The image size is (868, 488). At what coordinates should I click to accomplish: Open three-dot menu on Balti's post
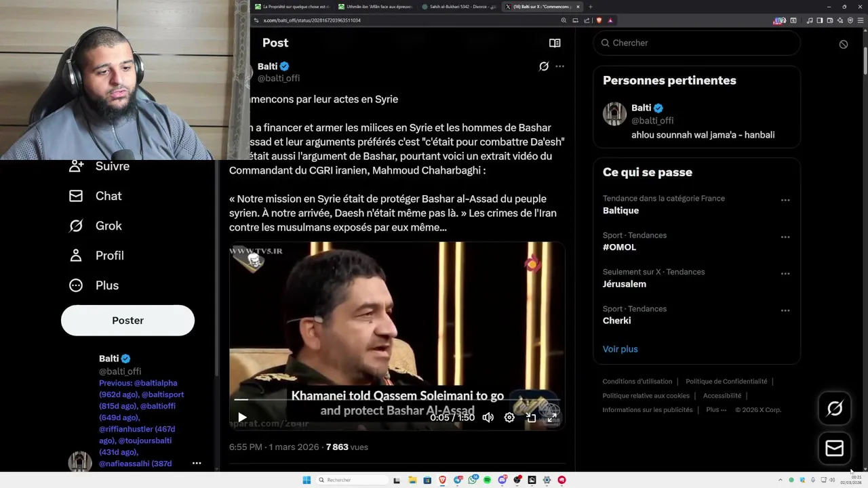(559, 66)
